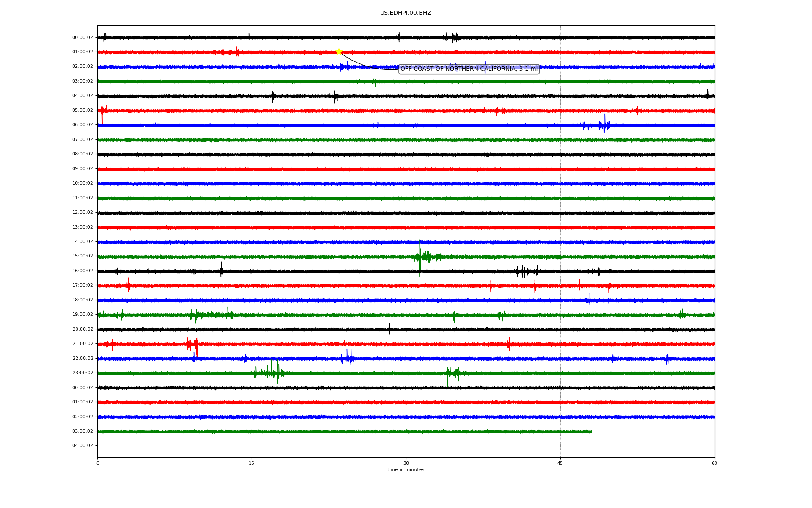Click the 08:00:02 time label

coord(82,154)
